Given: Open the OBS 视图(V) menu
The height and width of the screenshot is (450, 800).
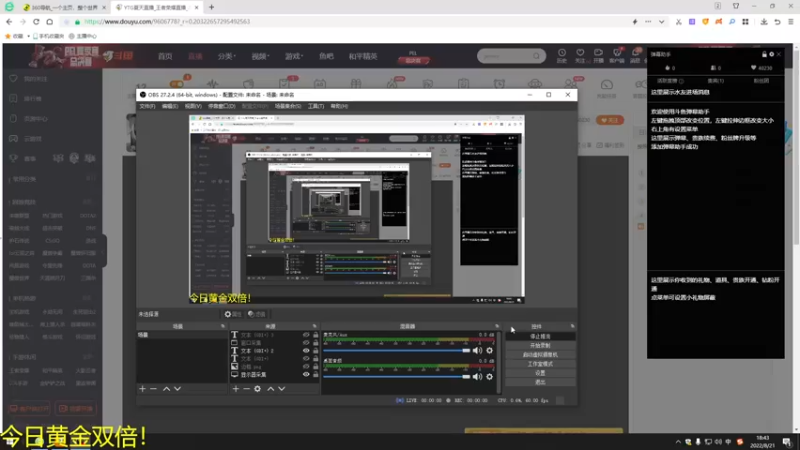Looking at the screenshot, I should point(193,106).
